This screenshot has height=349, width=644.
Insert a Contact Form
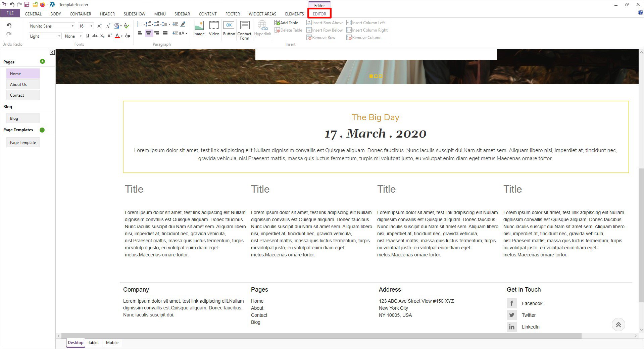(x=244, y=30)
